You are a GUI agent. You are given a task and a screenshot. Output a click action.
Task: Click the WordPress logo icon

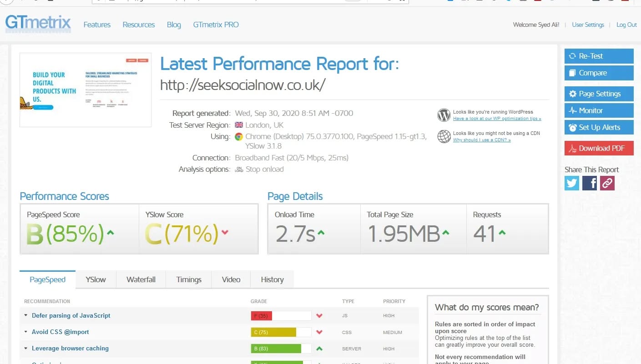444,115
